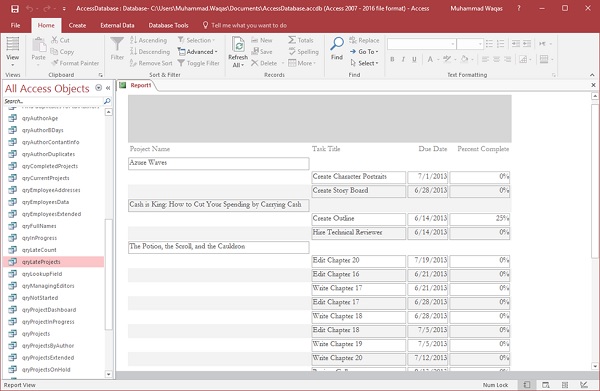Click the Save icon in title bar
This screenshot has height=391, width=600.
(x=15, y=8)
